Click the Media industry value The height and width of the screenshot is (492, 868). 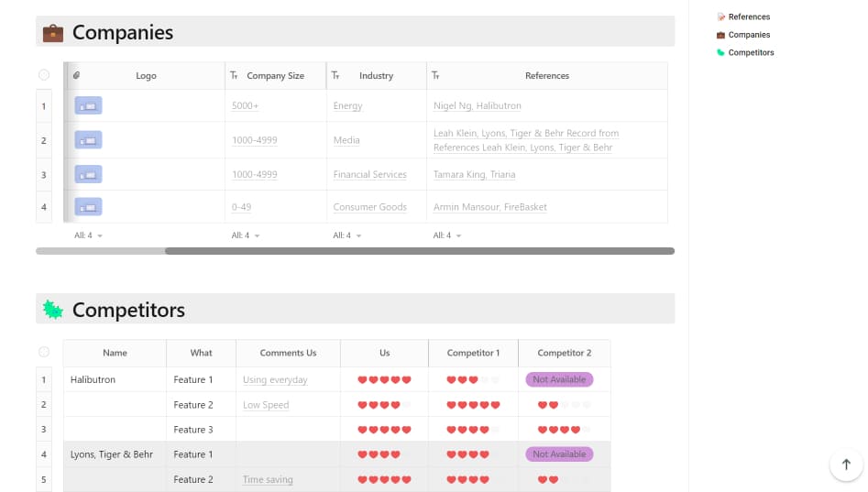346,140
